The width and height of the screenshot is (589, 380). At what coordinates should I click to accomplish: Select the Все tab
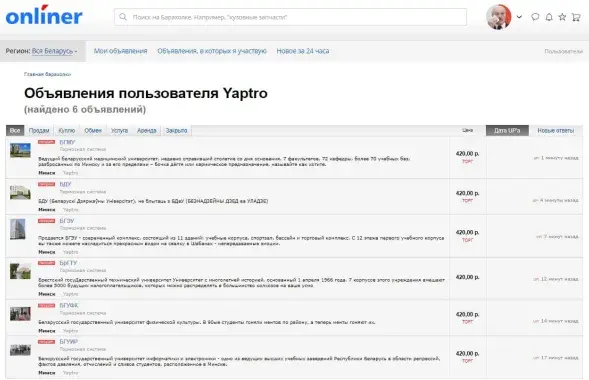(15, 130)
